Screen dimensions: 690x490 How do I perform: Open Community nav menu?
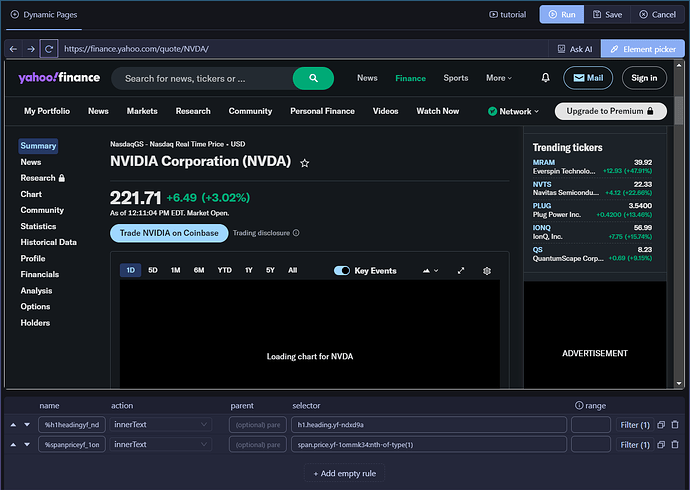pyautogui.click(x=250, y=111)
